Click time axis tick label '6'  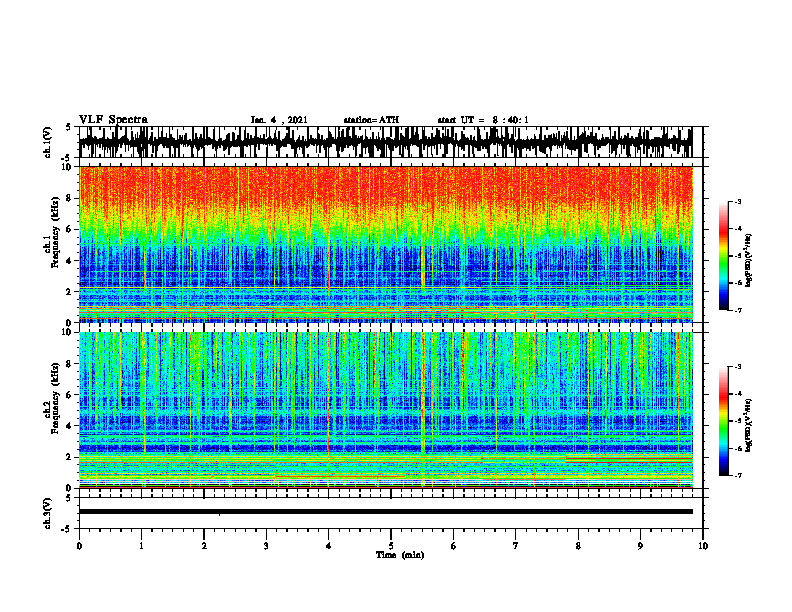pyautogui.click(x=454, y=546)
